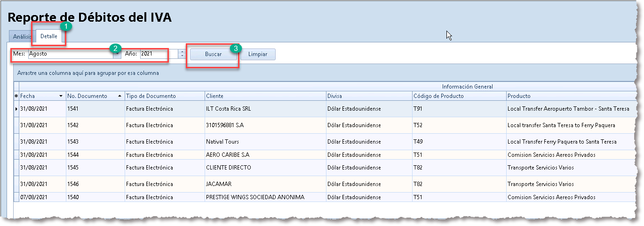Image resolution: width=644 pixels, height=226 pixels.
Task: Decrease the Año value with down arrow
Action: 182,56
